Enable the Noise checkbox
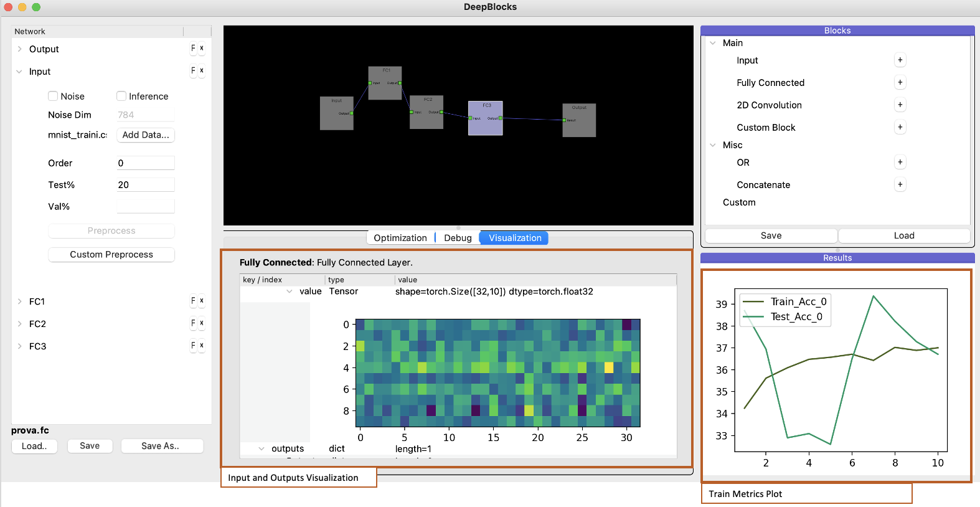Screen dimensions: 980x507 (53, 96)
